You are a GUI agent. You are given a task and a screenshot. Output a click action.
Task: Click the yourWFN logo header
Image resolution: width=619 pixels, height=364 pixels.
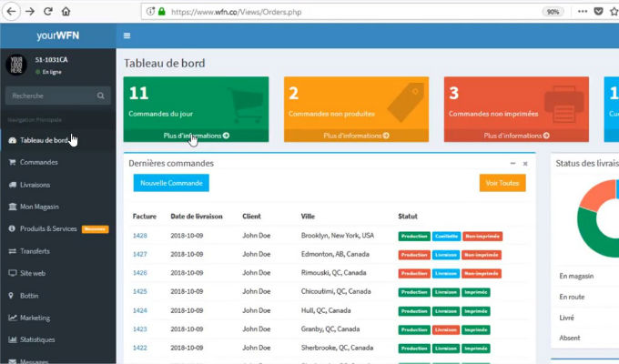tap(58, 35)
